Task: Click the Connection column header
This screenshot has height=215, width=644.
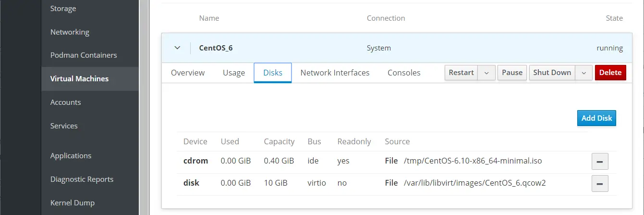Action: pyautogui.click(x=386, y=18)
